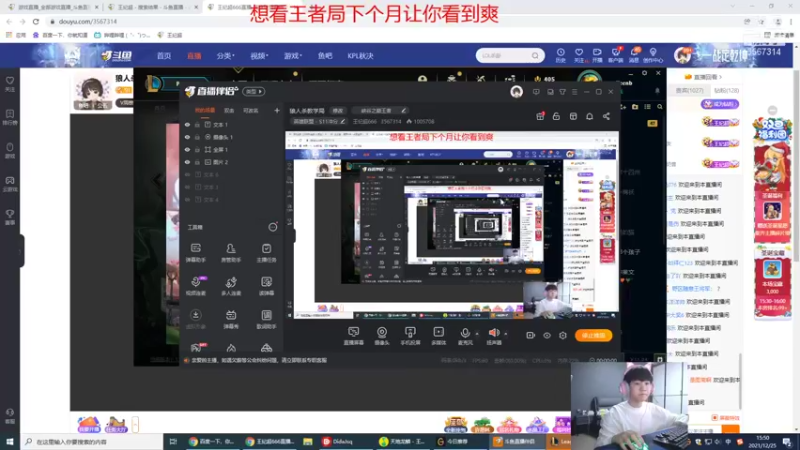Open streaming settings gear icon
Screen dimensions: 800x450
pyautogui.click(x=563, y=335)
